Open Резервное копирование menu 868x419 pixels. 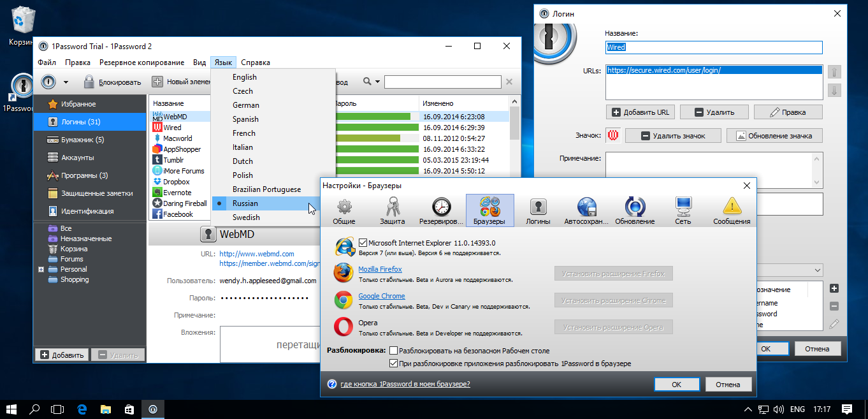tap(142, 62)
